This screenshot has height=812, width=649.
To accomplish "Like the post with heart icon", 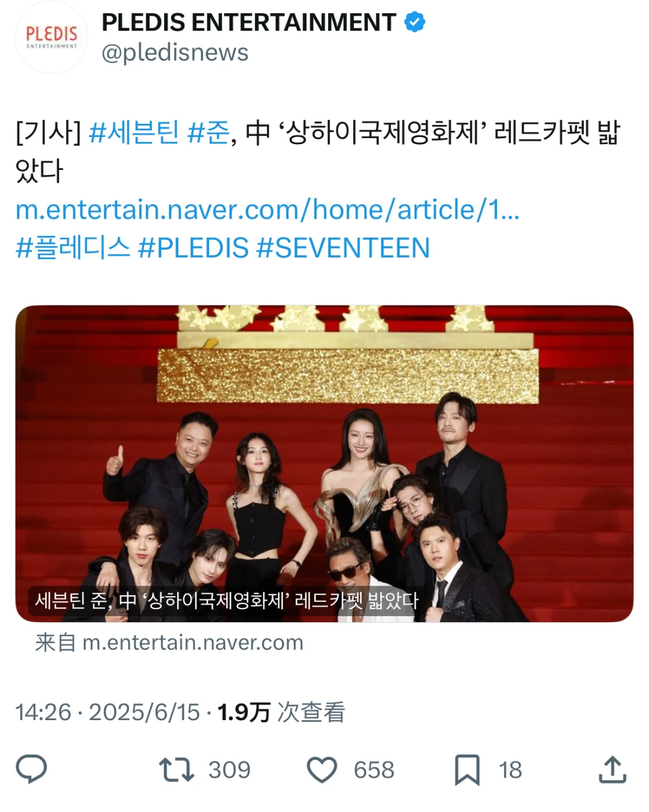I will 322,770.
